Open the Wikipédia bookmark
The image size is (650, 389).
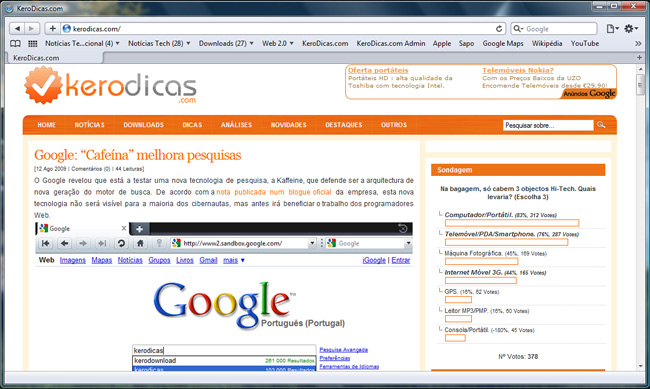(547, 44)
